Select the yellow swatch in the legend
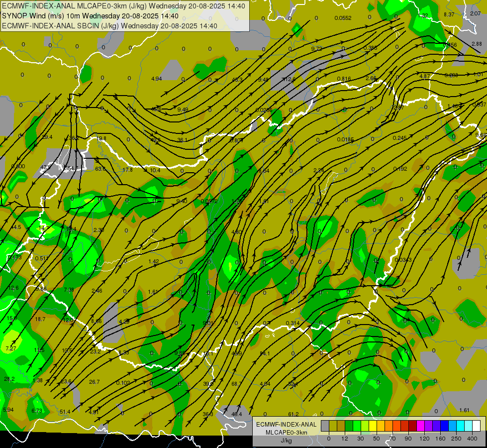 [x=373, y=426]
